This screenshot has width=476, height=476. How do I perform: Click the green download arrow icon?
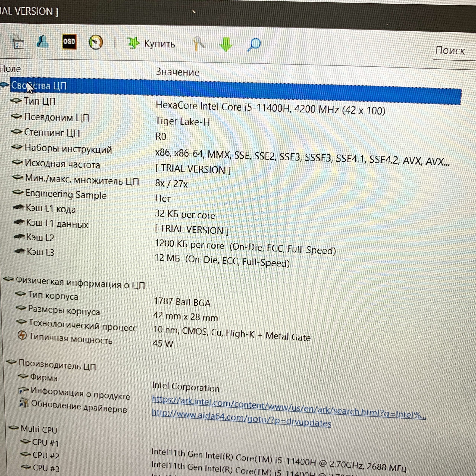coord(226,44)
